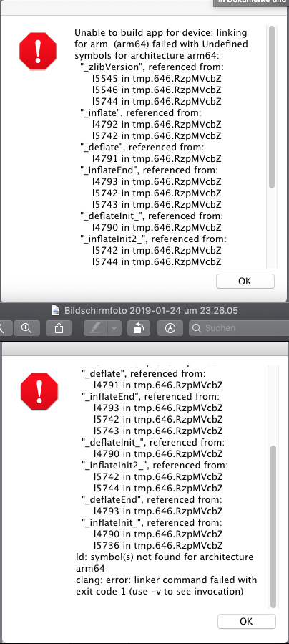Click OK in the upper error dialog
289x644 pixels.
(x=245, y=281)
